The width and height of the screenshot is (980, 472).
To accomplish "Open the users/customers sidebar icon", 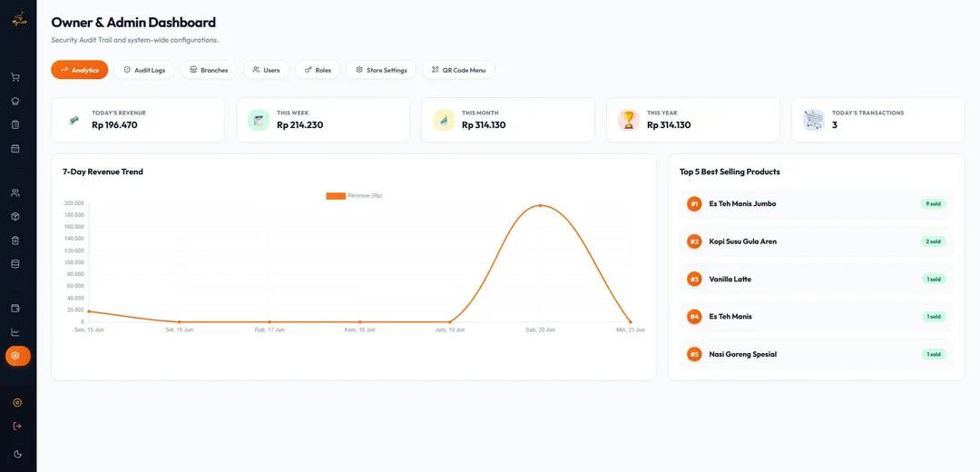I will pyautogui.click(x=15, y=192).
